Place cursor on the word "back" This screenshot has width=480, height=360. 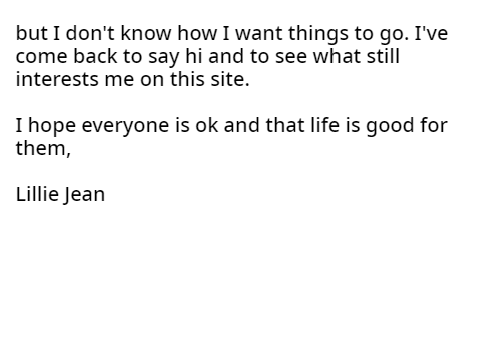pos(95,56)
